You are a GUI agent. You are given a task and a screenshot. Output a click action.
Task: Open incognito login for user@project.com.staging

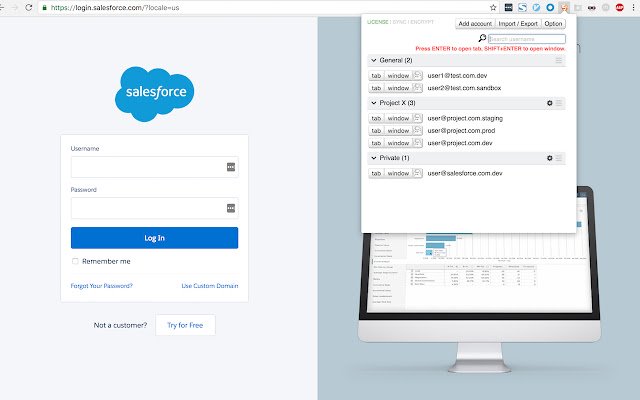coord(417,118)
